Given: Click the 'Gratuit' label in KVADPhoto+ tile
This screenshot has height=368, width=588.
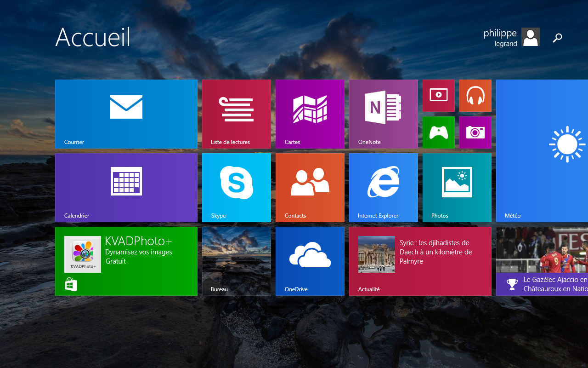Looking at the screenshot, I should click(116, 261).
